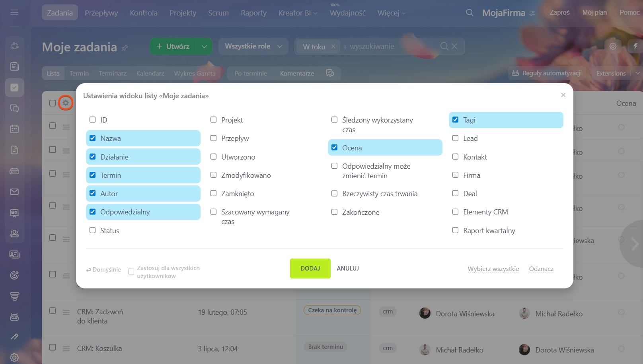Remove the W toku filter chip
Image resolution: width=643 pixels, height=364 pixels.
point(333,47)
